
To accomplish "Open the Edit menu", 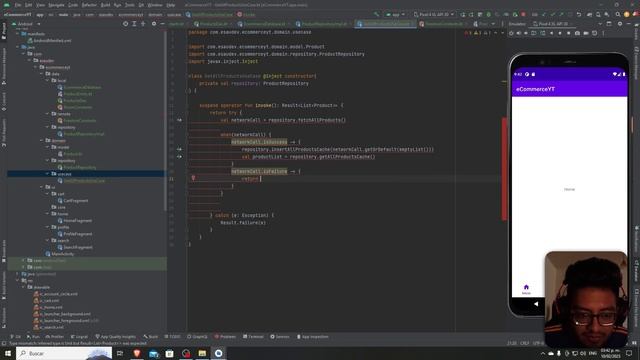I will pos(29,5).
